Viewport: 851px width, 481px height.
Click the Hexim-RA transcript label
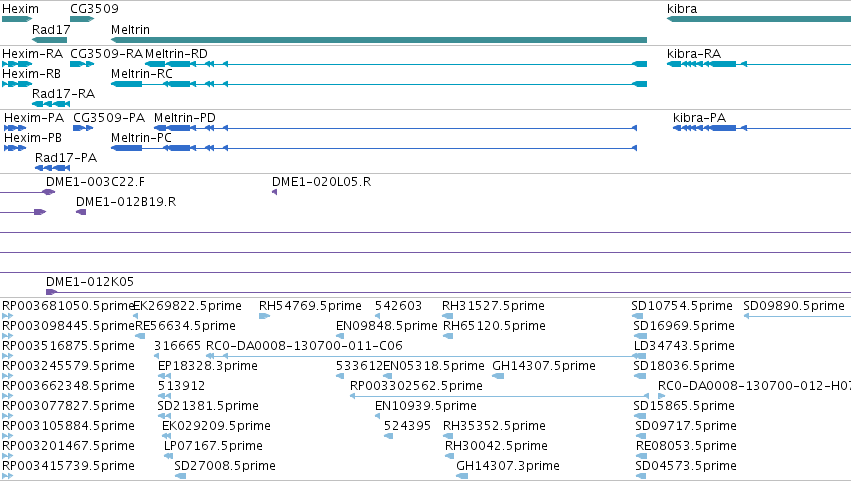click(33, 54)
